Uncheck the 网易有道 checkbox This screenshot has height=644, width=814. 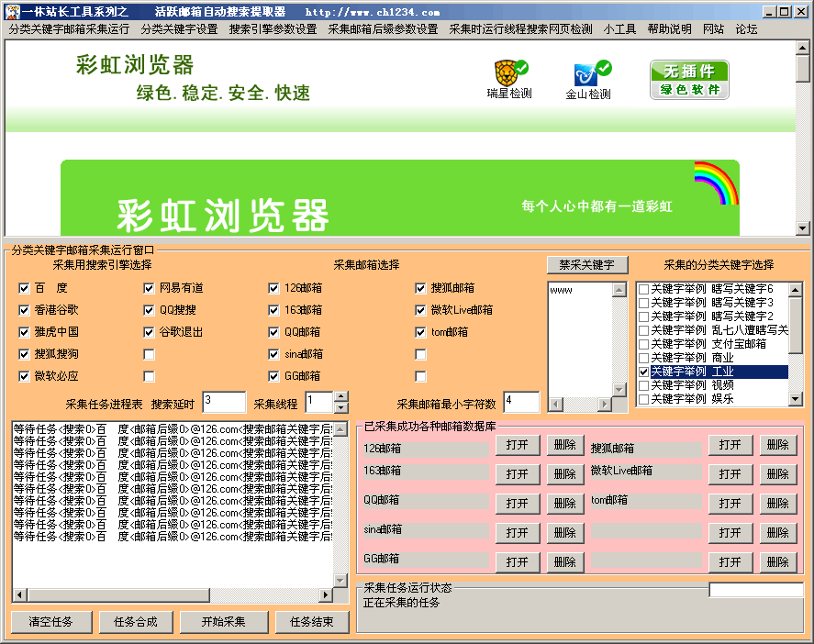[149, 288]
